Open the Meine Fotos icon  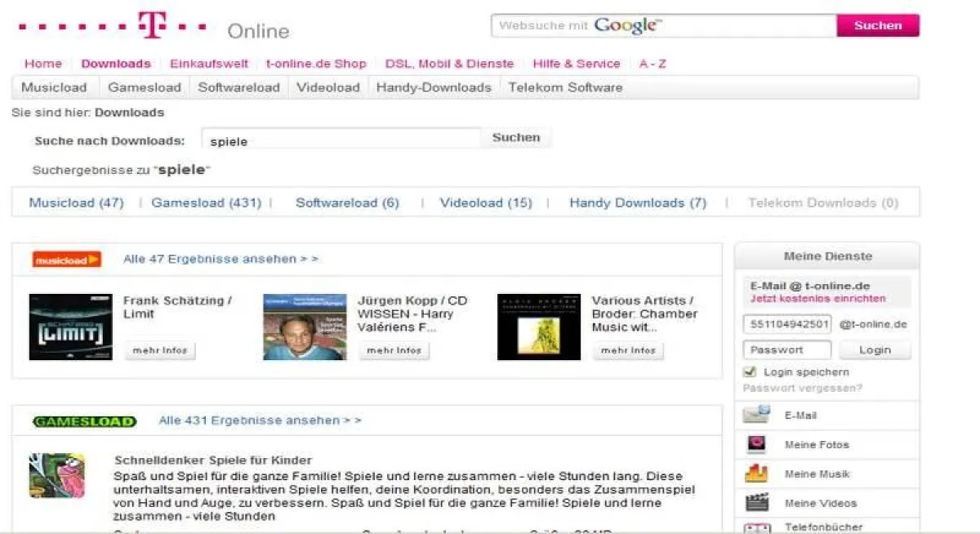[756, 444]
